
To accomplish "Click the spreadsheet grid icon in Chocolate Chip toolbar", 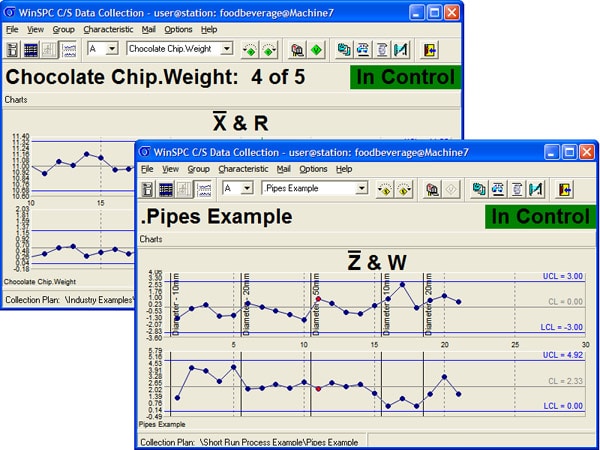I will coord(31,48).
